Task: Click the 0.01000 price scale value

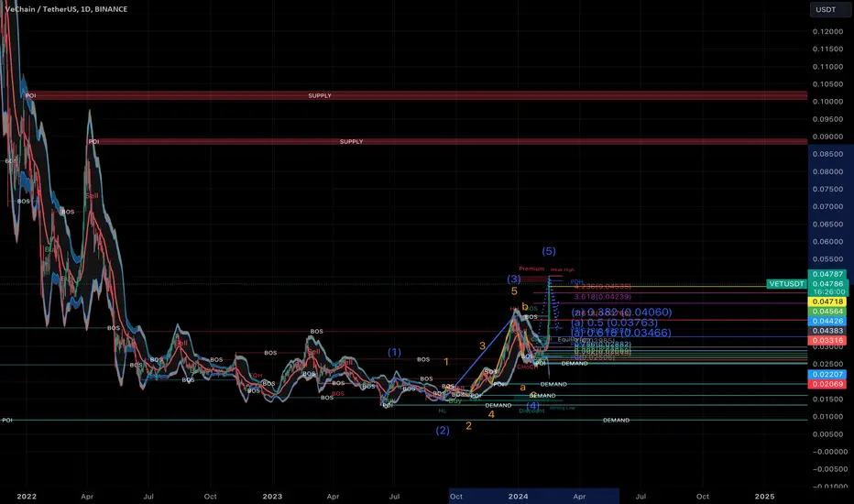Action: tap(827, 417)
